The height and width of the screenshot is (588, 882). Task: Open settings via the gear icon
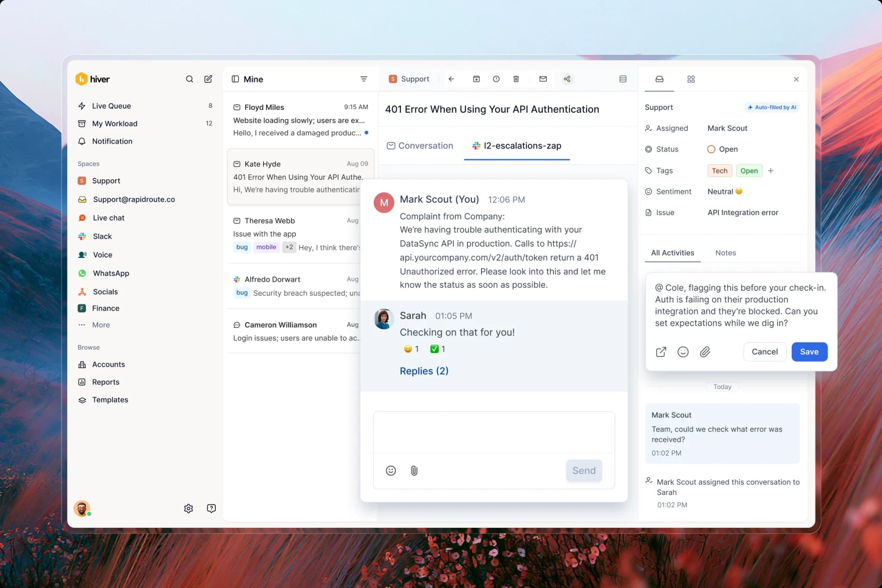[x=189, y=508]
